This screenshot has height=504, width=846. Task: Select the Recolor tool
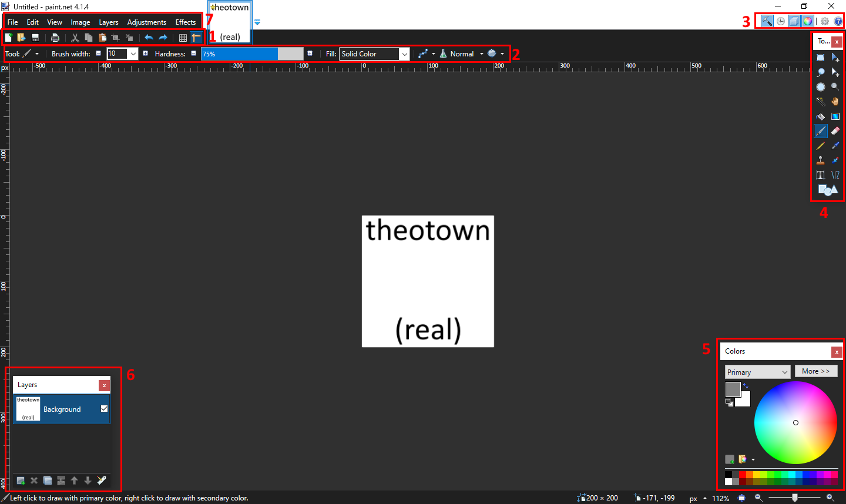835,160
